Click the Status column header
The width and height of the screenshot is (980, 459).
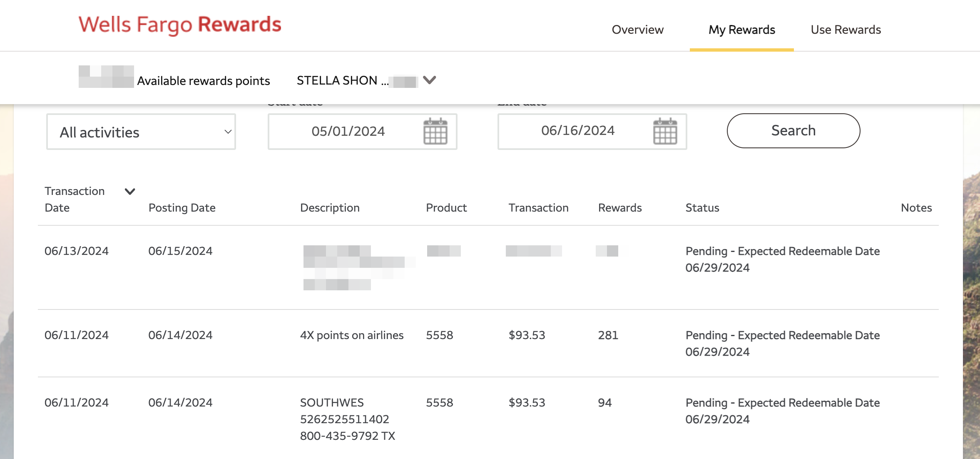point(702,207)
